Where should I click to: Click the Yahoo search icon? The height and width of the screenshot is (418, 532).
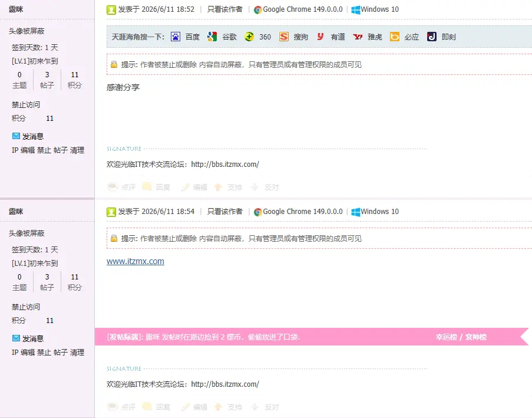tap(358, 37)
